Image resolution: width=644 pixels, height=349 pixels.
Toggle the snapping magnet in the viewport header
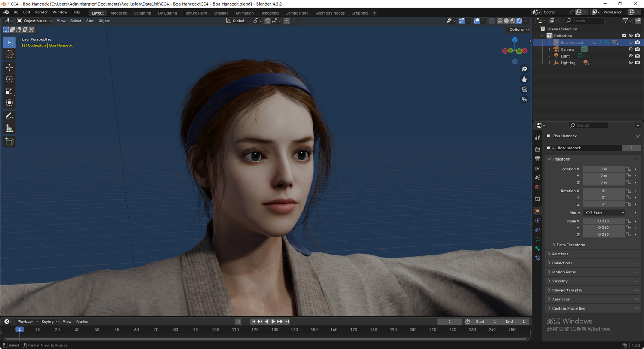267,21
